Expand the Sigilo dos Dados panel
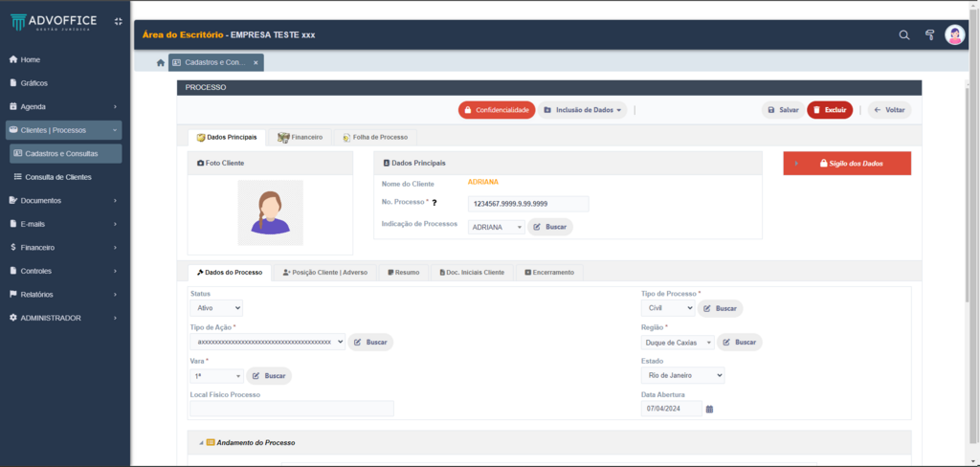 846,164
